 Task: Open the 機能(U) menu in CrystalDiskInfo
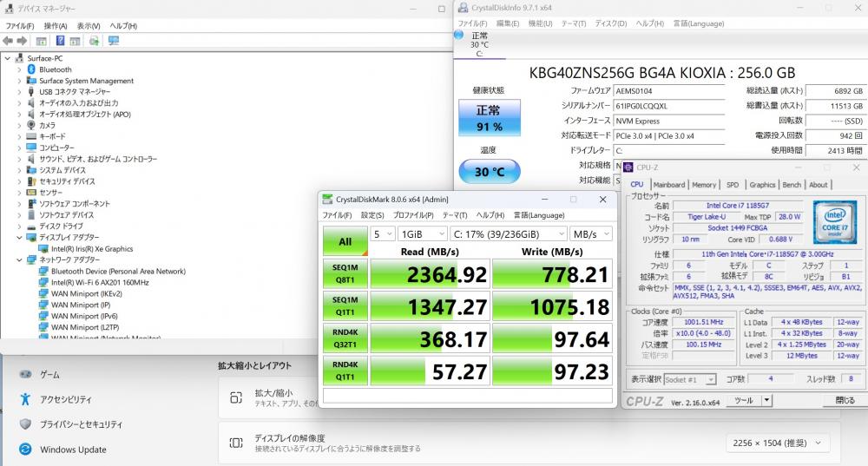(540, 23)
